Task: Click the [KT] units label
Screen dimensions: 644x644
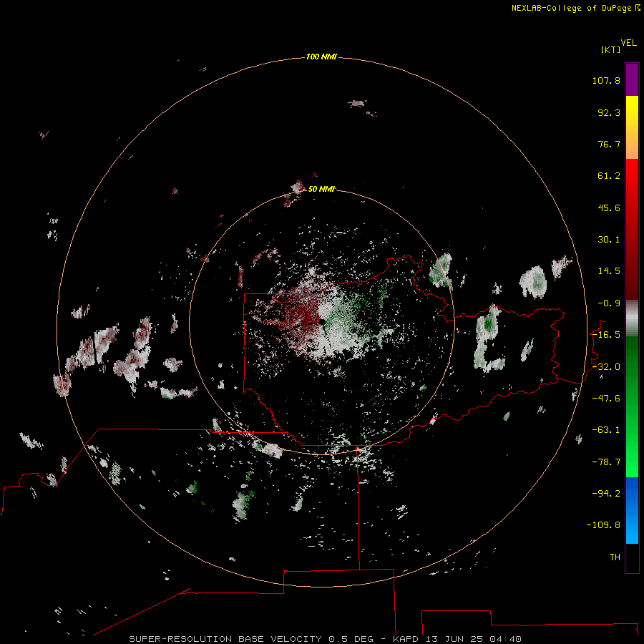Action: click(611, 49)
